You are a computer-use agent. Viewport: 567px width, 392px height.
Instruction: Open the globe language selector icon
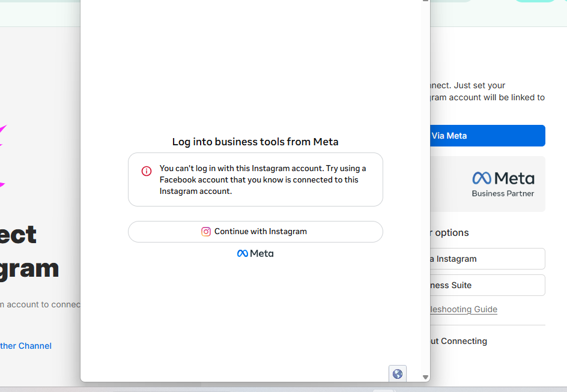(398, 373)
